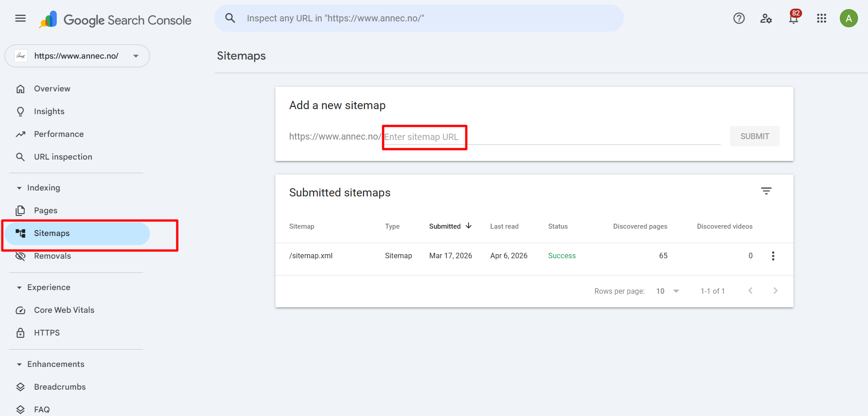Screen dimensions: 868x416
Task: Click the HTTPS lock icon
Action: (21, 332)
